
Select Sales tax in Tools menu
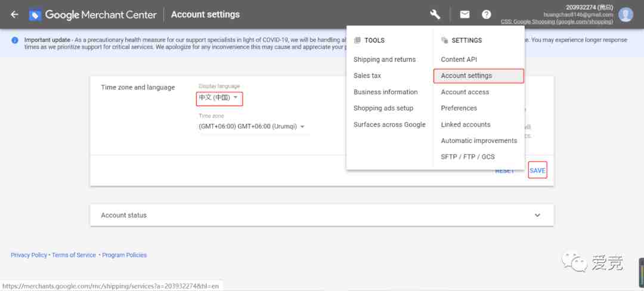pos(367,76)
